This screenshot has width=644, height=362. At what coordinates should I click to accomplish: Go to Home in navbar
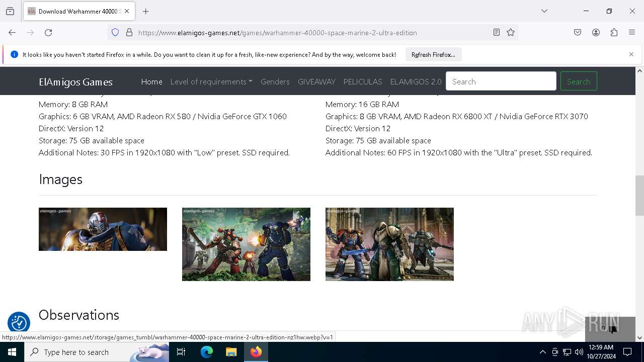coord(151,81)
